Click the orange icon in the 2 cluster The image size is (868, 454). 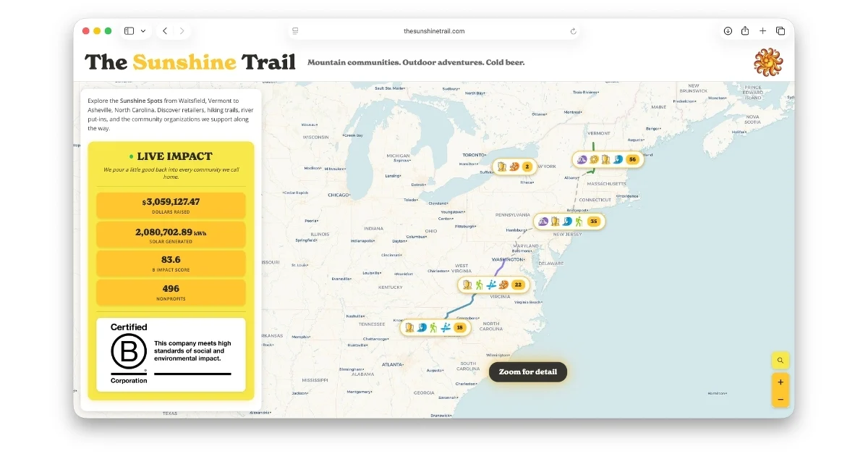[x=514, y=167]
